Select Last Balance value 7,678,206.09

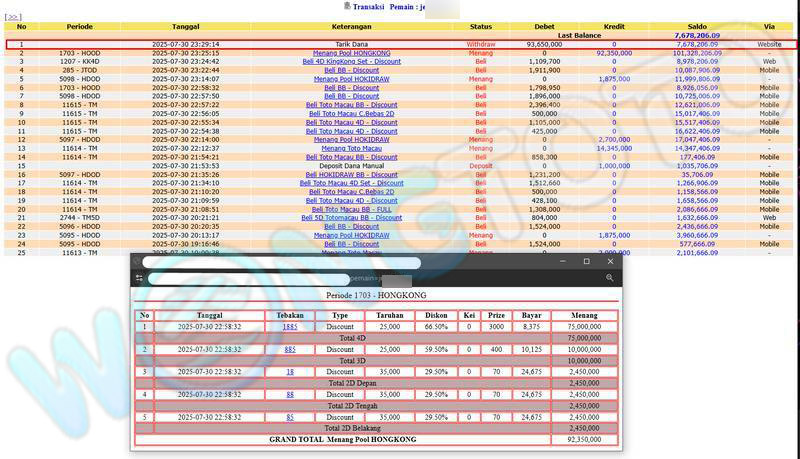[697, 35]
